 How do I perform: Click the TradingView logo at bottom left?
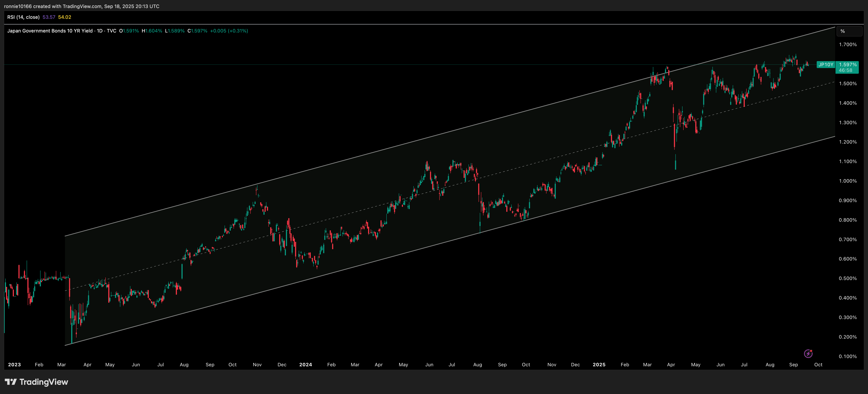[x=36, y=382]
